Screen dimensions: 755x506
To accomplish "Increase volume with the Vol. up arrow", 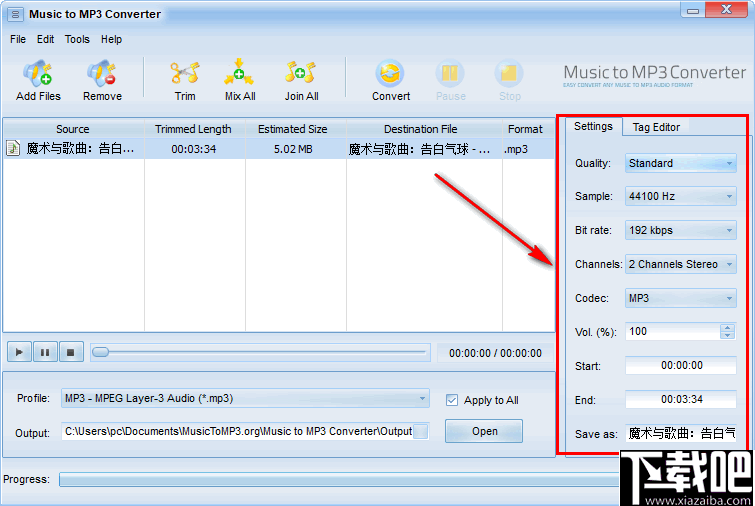I will 728,327.
